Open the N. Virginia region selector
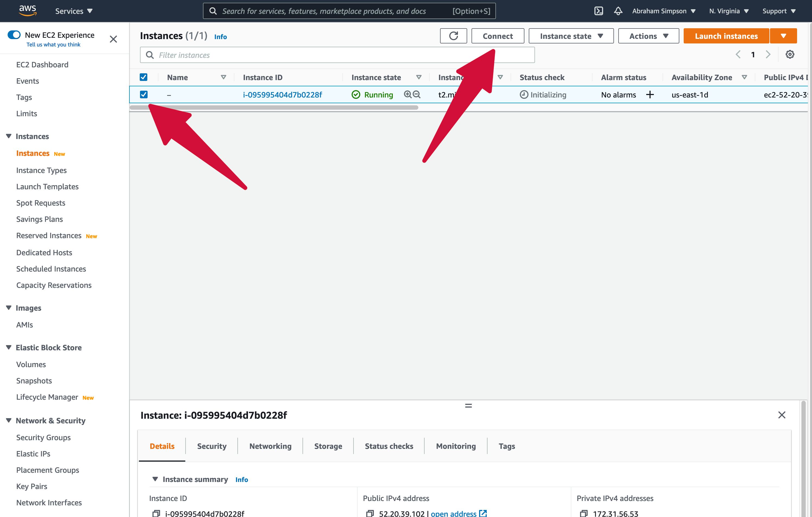The width and height of the screenshot is (812, 517). (729, 11)
